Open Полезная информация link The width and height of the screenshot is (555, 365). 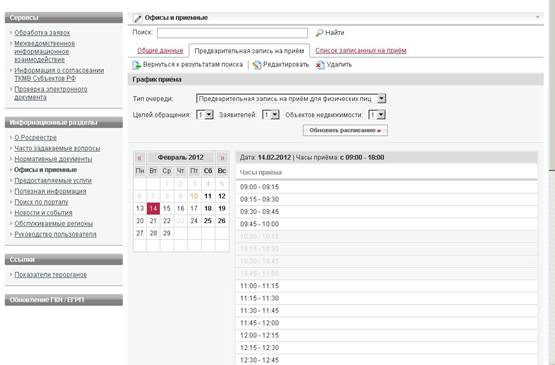(50, 191)
